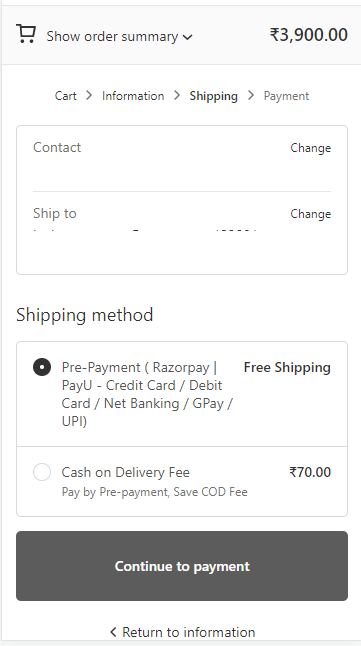Go back to Cart in breadcrumb
361x646 pixels.
pos(66,96)
